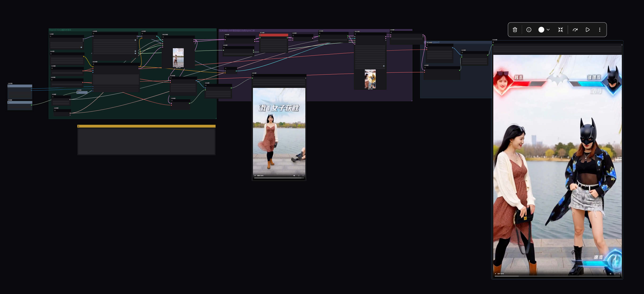Mute the large output video
This screenshot has height=294, width=644.
click(610, 274)
